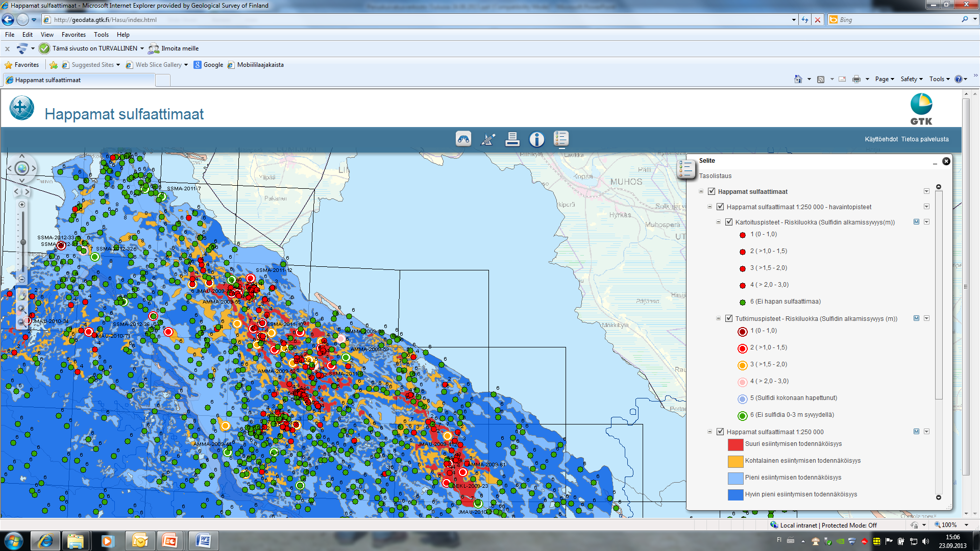The width and height of the screenshot is (980, 551).
Task: Click the Refresh page icon
Action: point(805,20)
